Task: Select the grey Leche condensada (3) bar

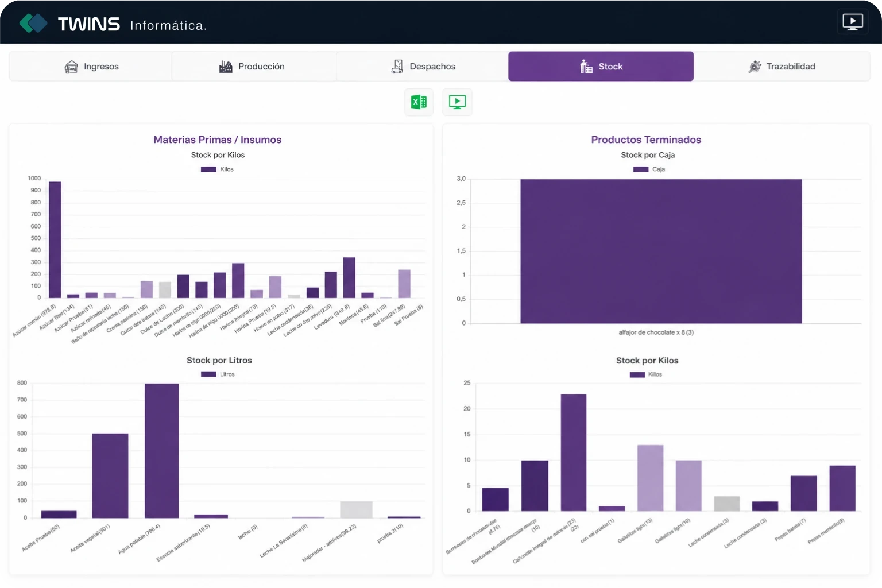Action: (727, 504)
